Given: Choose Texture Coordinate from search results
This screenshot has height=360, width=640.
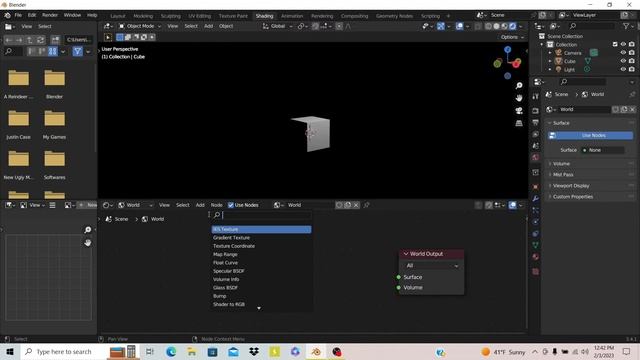Looking at the screenshot, I should coord(261,246).
